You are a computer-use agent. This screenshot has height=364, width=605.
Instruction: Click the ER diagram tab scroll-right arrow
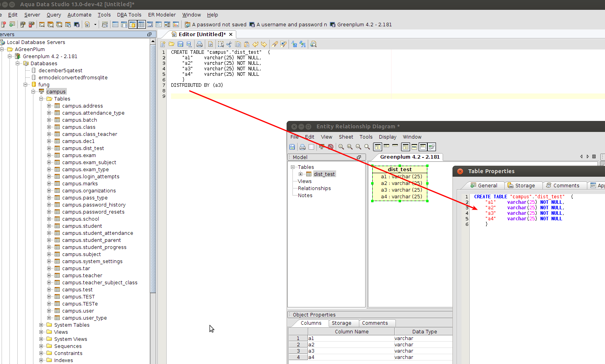point(588,157)
